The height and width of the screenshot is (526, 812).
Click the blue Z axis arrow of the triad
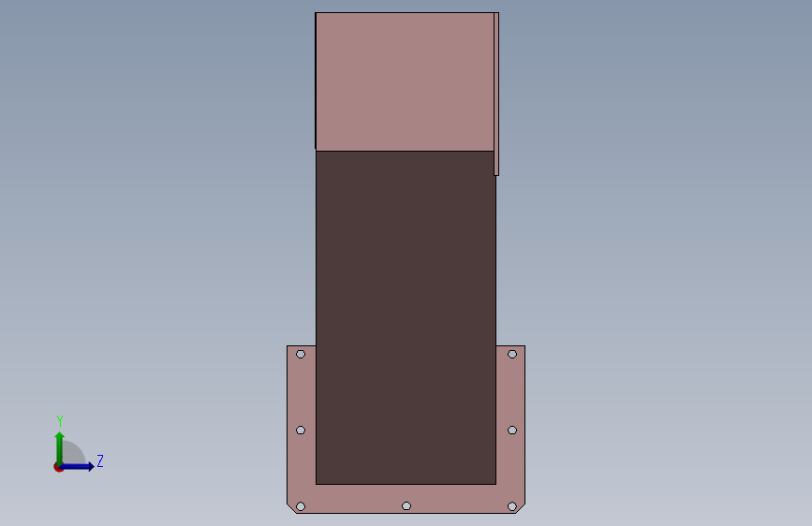pyautogui.click(x=78, y=466)
